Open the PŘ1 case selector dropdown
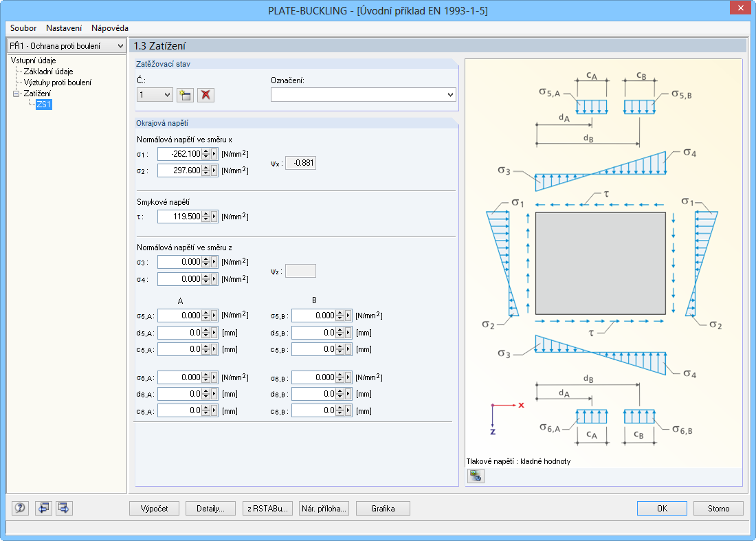The height and width of the screenshot is (541, 756). 120,46
